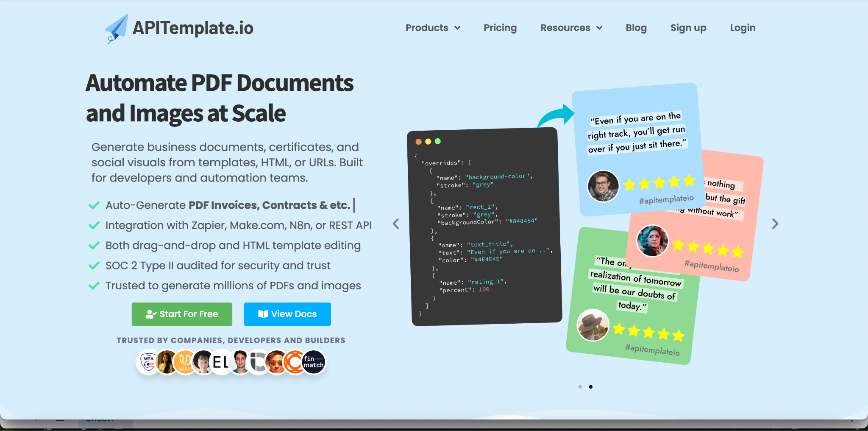Open the Login page
Screen dimensions: 868x431
pyautogui.click(x=743, y=28)
